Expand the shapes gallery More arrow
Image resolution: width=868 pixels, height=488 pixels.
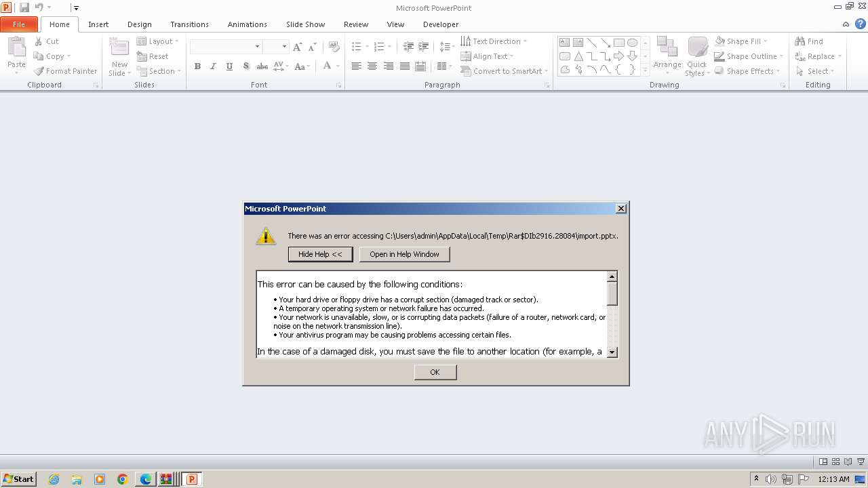645,69
